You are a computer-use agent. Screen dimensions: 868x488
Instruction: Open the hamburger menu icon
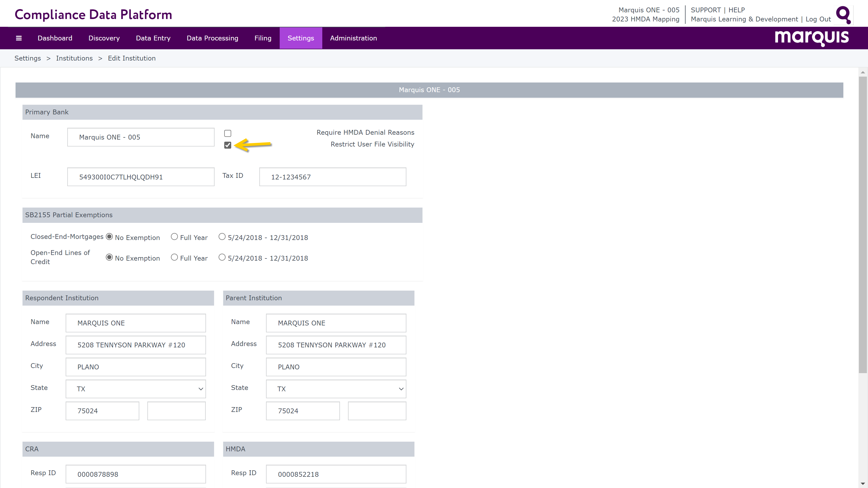pos(19,38)
